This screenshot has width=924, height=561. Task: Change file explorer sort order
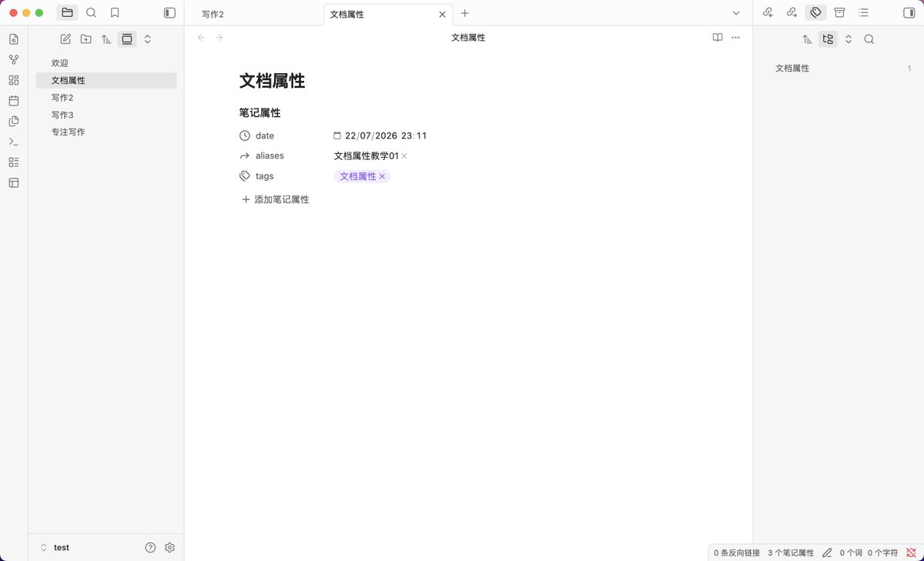tap(106, 39)
